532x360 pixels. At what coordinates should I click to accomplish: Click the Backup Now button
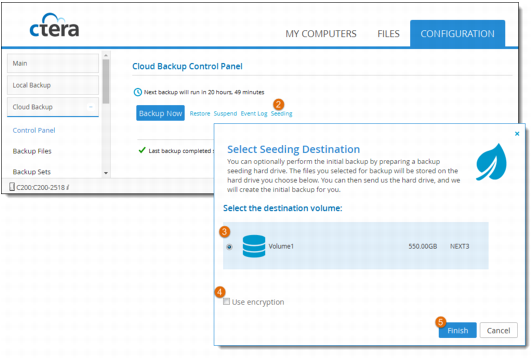(160, 113)
